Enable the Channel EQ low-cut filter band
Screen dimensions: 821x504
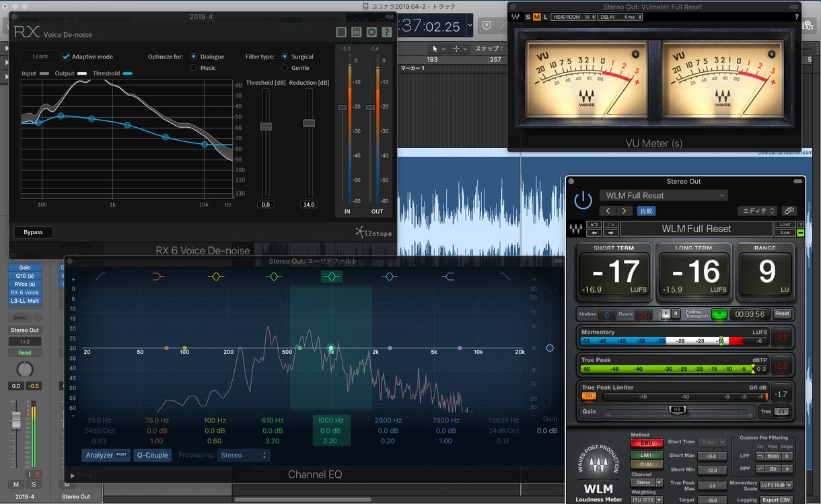click(x=100, y=277)
